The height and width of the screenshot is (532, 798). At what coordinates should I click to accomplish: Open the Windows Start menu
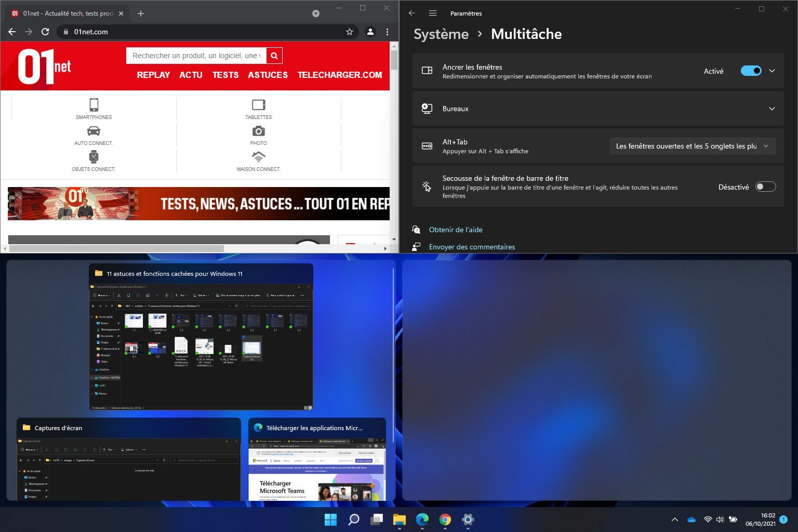pos(330,520)
